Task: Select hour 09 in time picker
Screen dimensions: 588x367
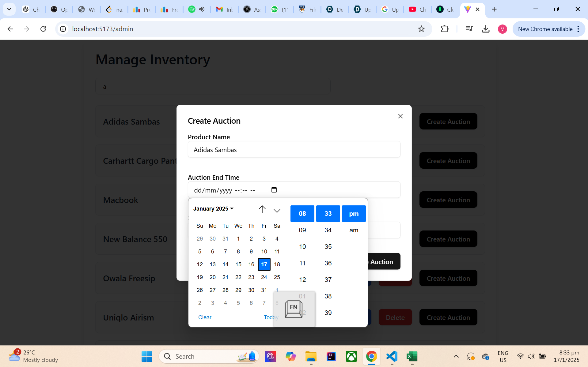Action: [302, 230]
